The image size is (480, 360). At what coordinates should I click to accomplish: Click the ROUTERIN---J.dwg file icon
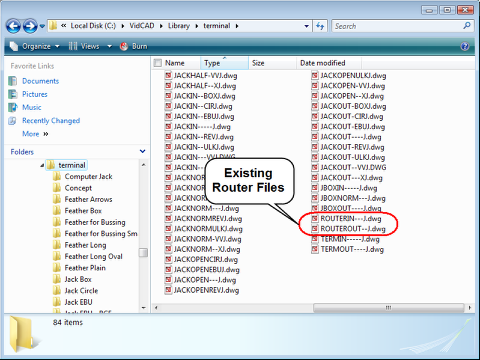[x=315, y=219]
